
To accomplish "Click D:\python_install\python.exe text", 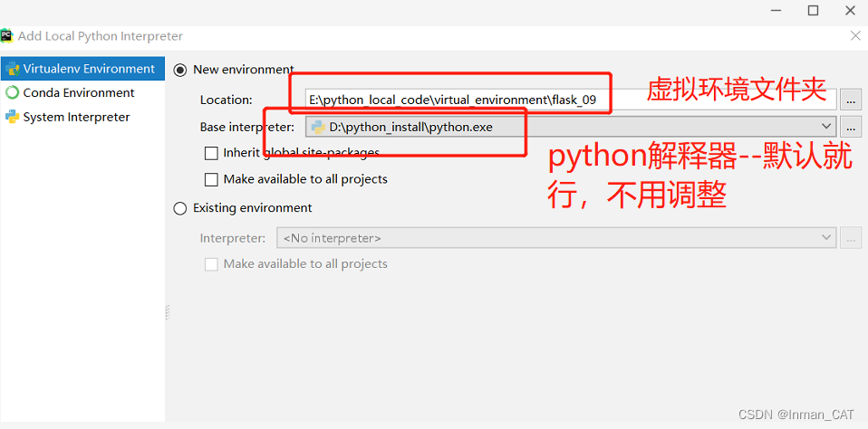I will pyautogui.click(x=410, y=127).
